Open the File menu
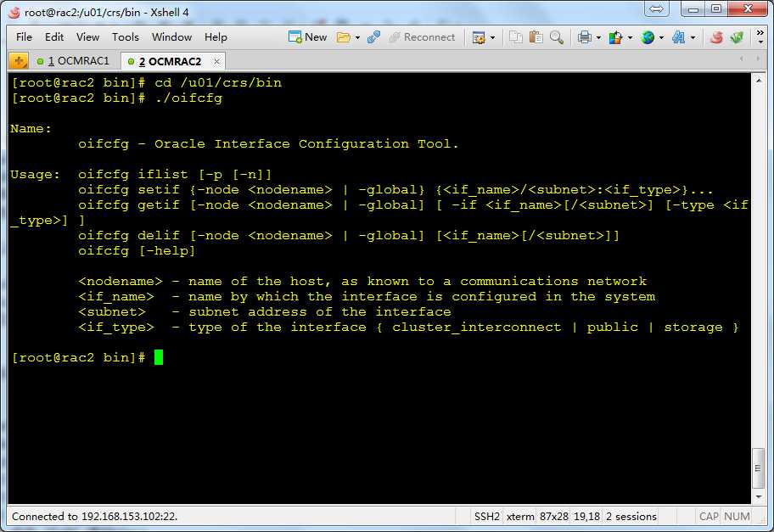Screen dimensions: 774x532 (24, 37)
